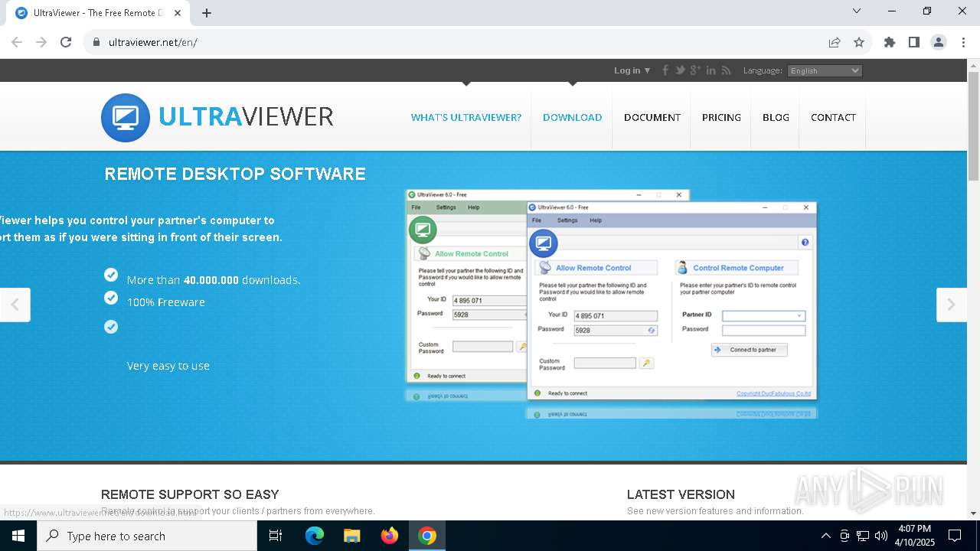Open the volume control tray icon
The image size is (980, 551).
pos(880,536)
